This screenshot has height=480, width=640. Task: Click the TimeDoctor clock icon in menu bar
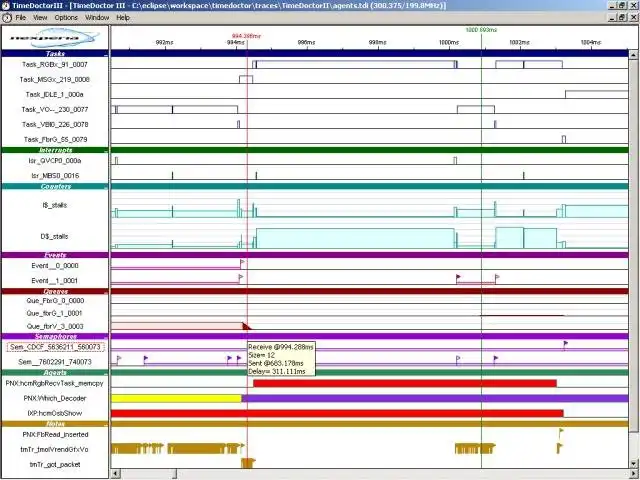tap(7, 18)
